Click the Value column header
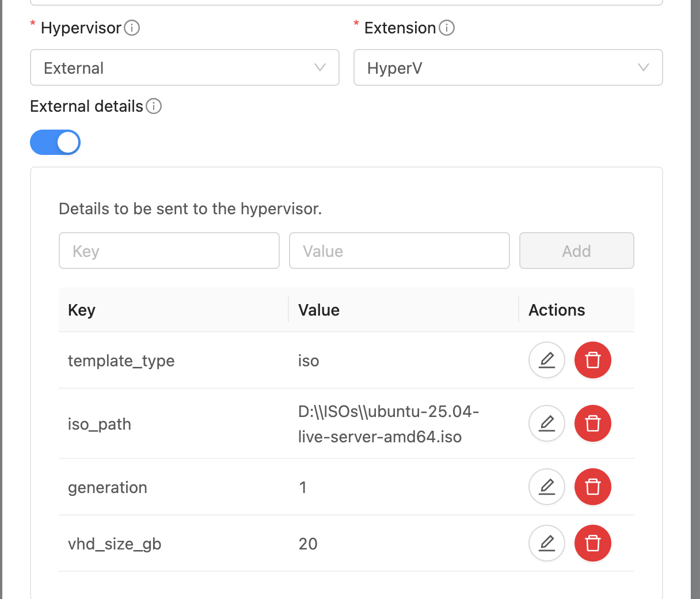This screenshot has width=700, height=599. point(319,310)
